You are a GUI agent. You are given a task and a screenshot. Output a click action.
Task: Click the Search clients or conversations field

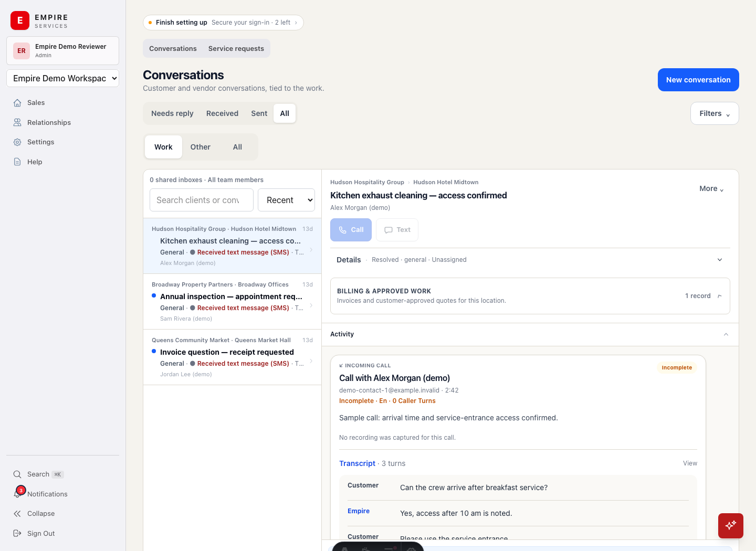[202, 200]
